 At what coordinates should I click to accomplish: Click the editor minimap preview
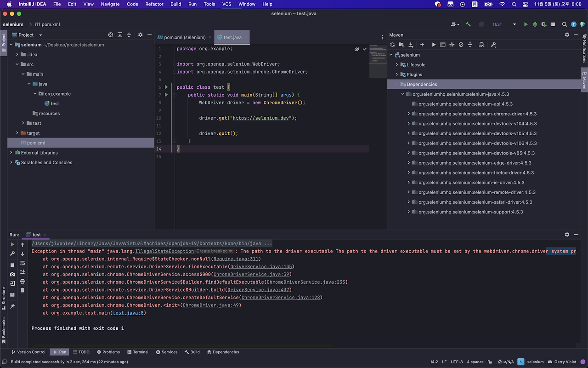378,61
